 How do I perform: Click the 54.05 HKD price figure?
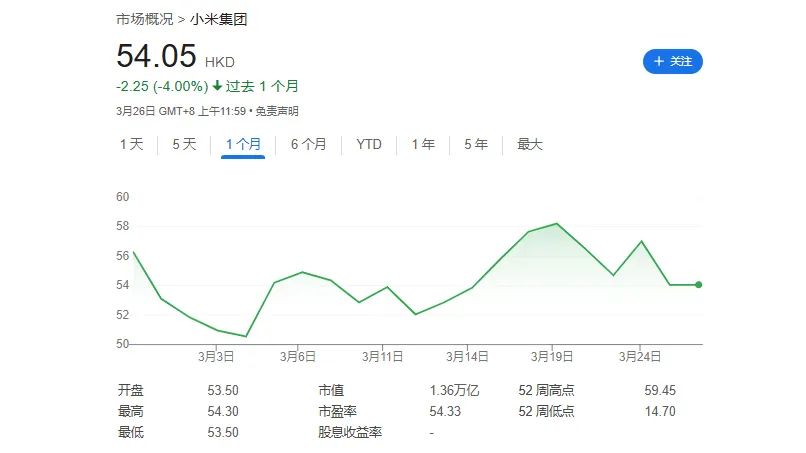pyautogui.click(x=158, y=57)
